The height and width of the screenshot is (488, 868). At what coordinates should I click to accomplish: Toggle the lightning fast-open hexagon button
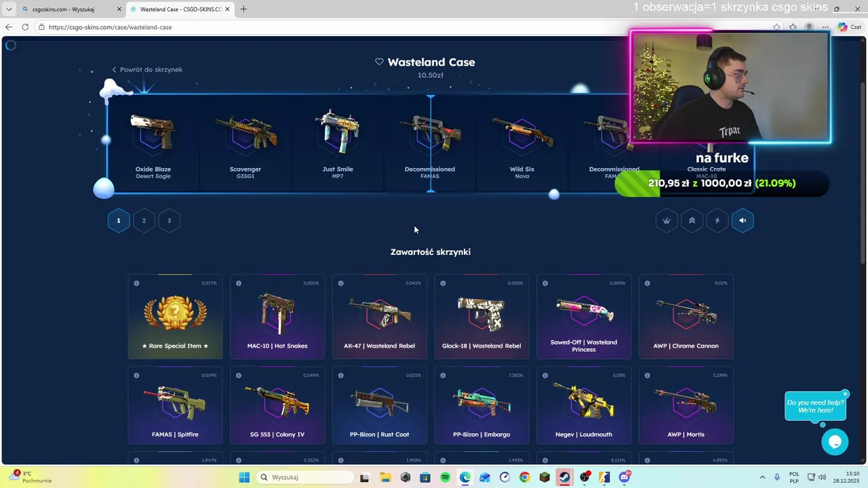point(717,220)
